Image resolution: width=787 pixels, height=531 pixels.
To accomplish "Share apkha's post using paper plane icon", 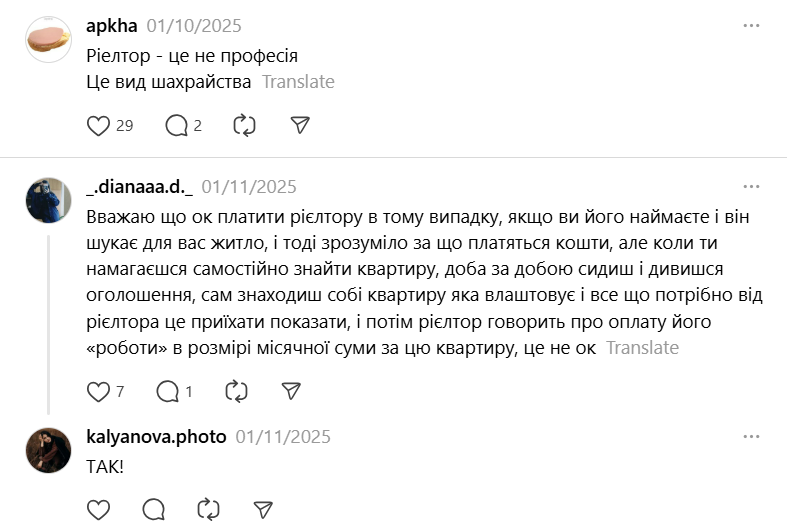I will tap(299, 126).
